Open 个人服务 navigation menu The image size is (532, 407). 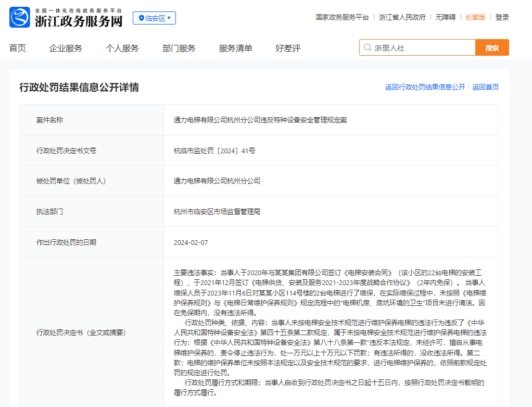click(x=122, y=48)
